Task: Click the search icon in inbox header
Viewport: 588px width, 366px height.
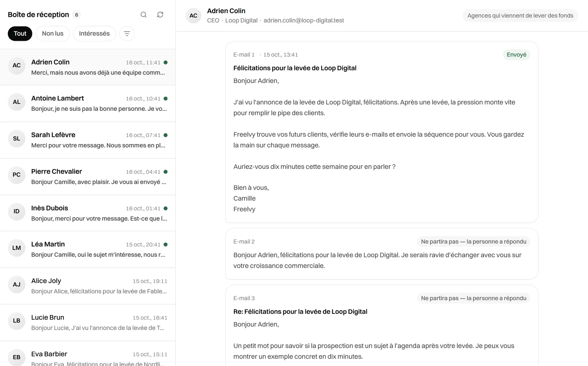Action: pos(143,15)
